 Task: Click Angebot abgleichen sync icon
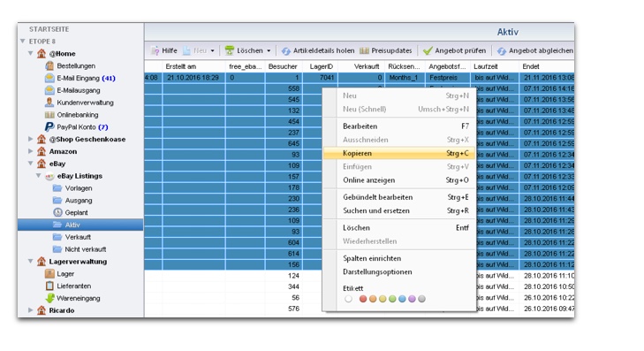click(502, 51)
